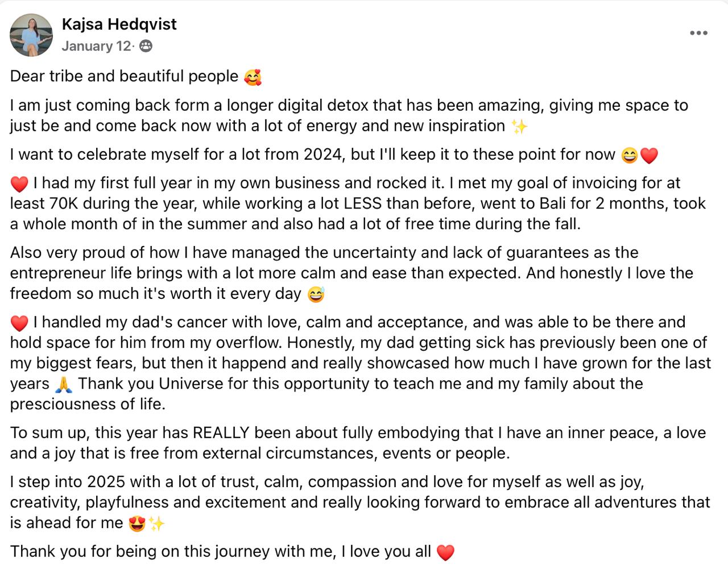728x574 pixels.
Task: Click the final red heart after 'love you all'
Action: [445, 552]
